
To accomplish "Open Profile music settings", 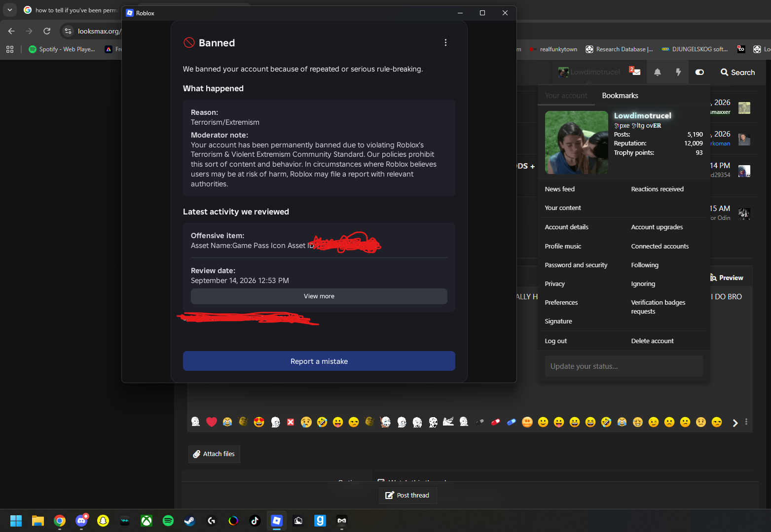I will pyautogui.click(x=563, y=246).
